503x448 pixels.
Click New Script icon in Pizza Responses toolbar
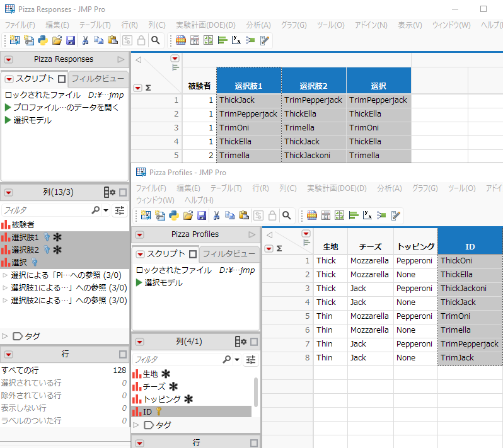(29, 40)
